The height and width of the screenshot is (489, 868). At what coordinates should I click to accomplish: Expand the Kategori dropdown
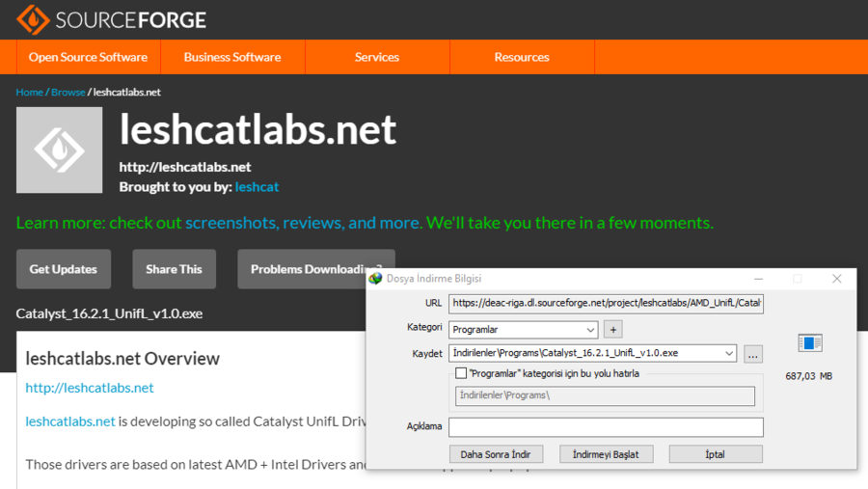[x=590, y=330]
